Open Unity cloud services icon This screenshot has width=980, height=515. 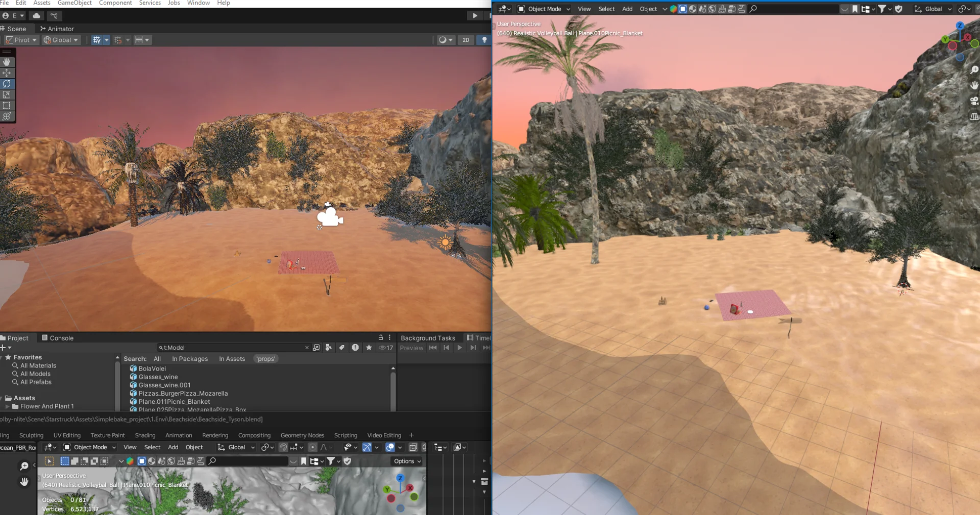coord(37,16)
